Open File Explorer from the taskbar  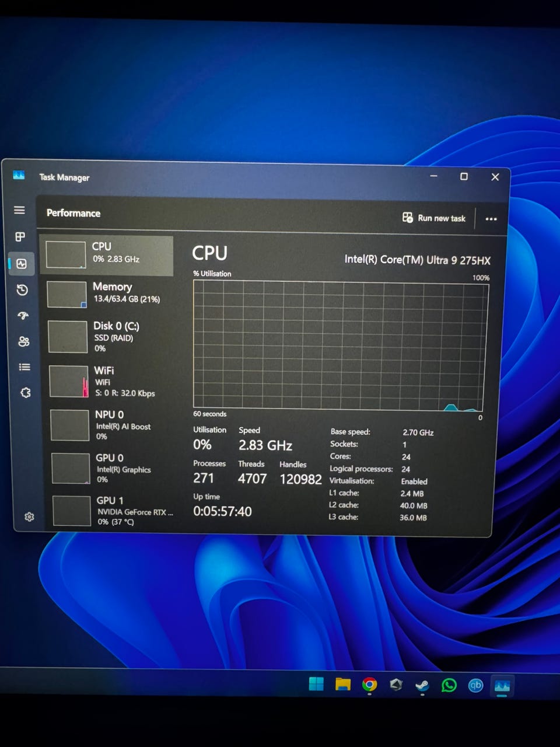coord(343,684)
